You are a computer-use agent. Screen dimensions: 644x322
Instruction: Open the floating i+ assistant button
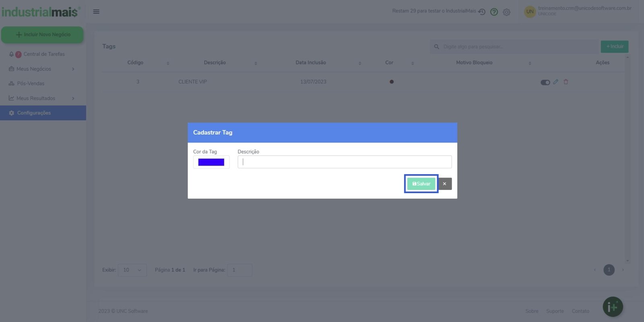tap(612, 307)
